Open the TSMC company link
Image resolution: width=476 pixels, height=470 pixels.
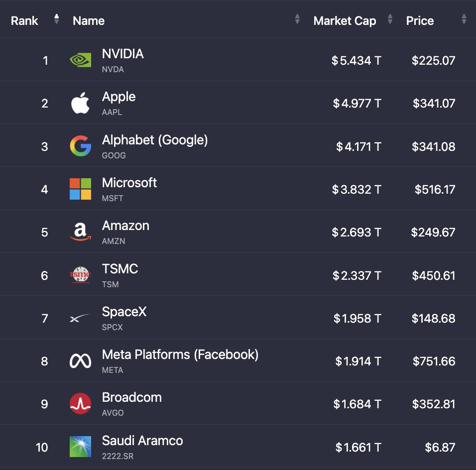click(120, 269)
